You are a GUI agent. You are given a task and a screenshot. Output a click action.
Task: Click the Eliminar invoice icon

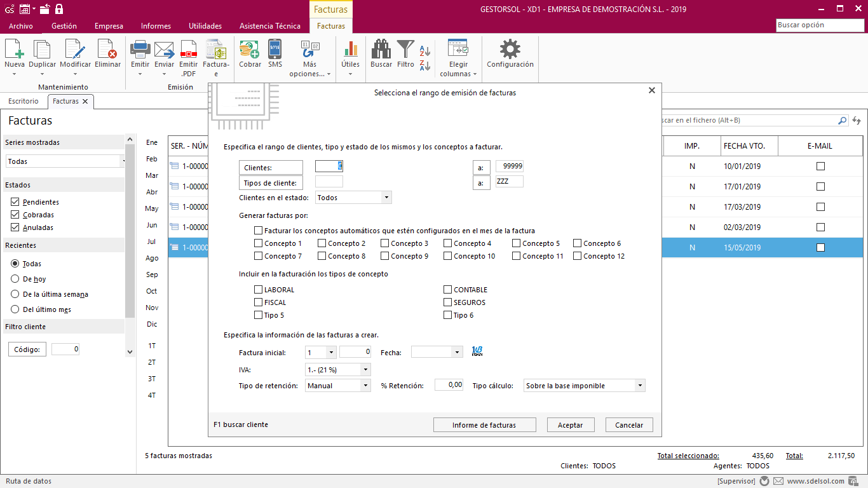[x=107, y=50]
